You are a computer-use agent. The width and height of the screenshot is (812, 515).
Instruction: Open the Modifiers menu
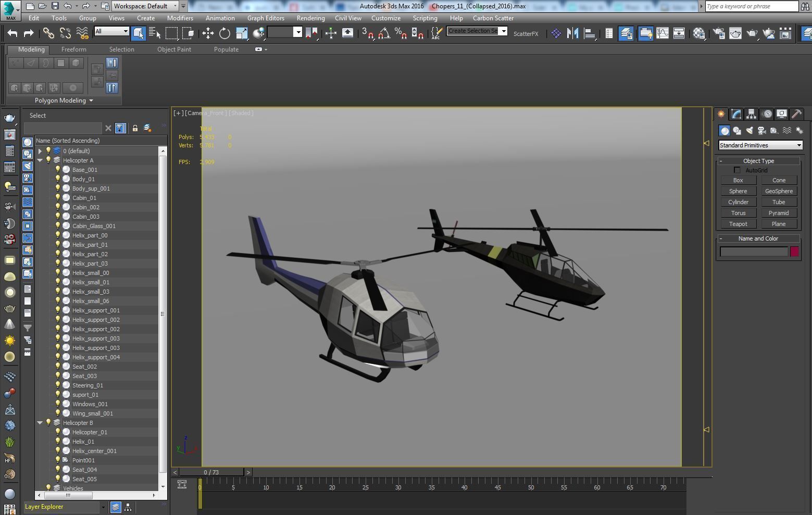[180, 18]
